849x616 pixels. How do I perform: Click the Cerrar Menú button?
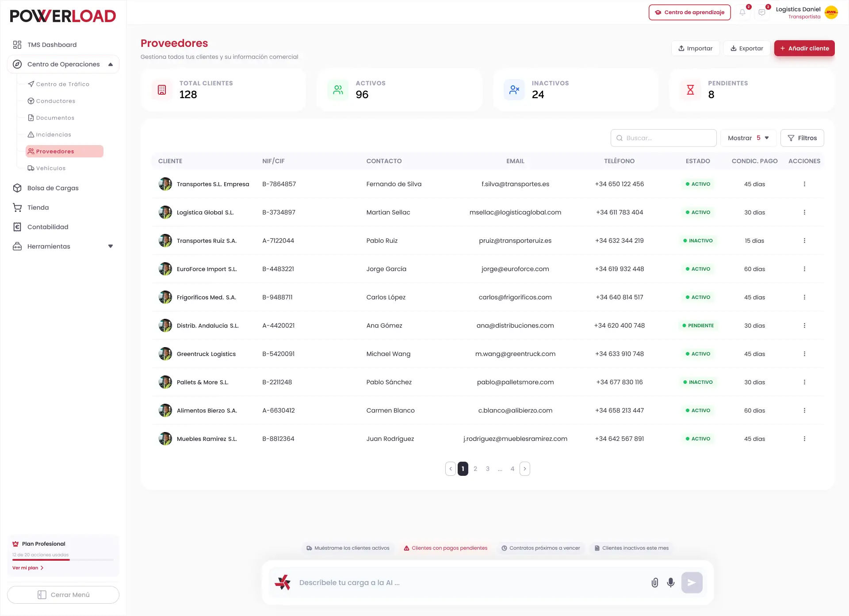[63, 595]
